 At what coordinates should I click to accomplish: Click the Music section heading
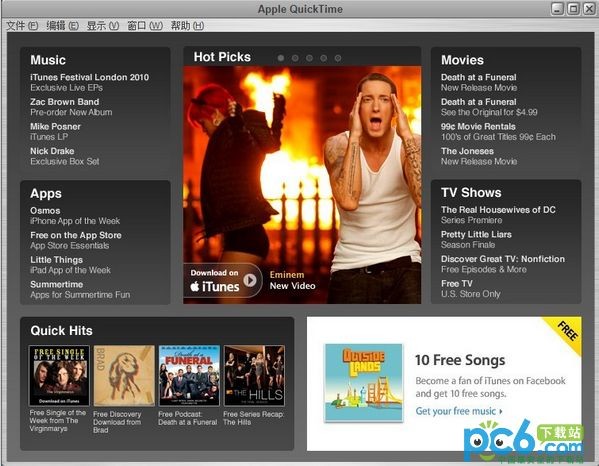48,60
